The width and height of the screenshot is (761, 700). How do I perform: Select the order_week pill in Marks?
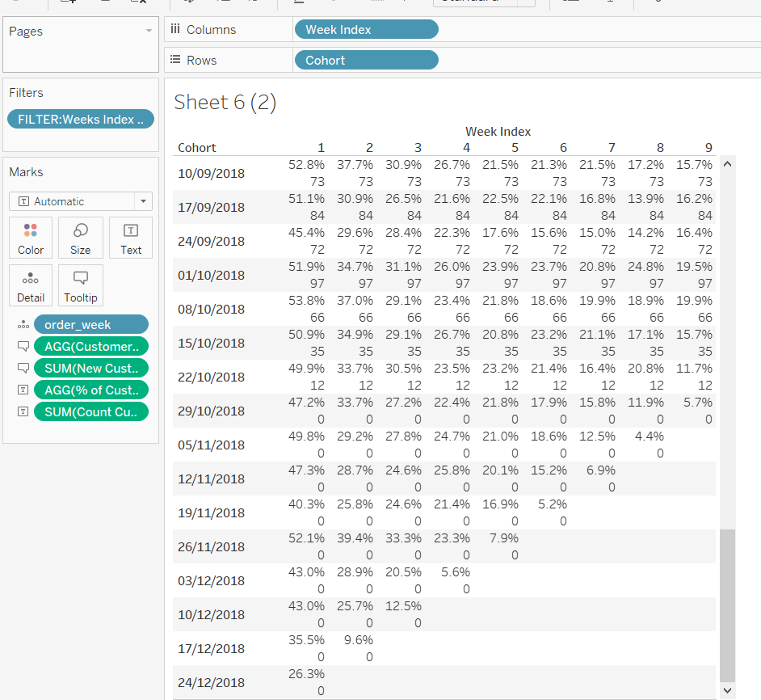[x=90, y=324]
